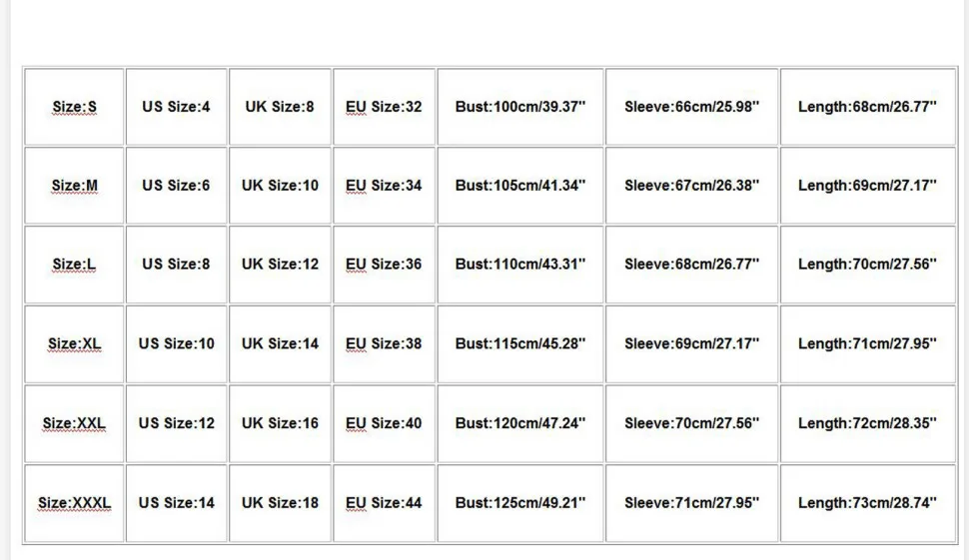The image size is (969, 560).
Task: Select the Size:XL cell
Action: [x=74, y=344]
